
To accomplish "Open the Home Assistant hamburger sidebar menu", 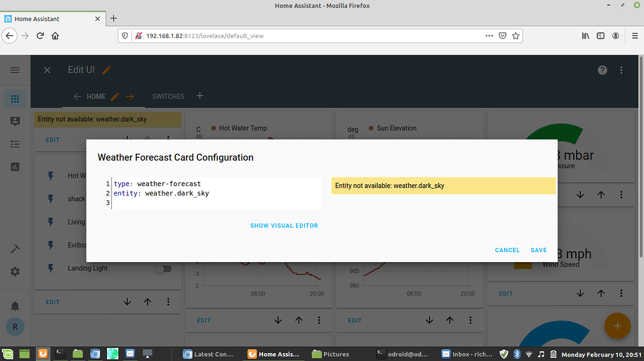I will pyautogui.click(x=15, y=70).
